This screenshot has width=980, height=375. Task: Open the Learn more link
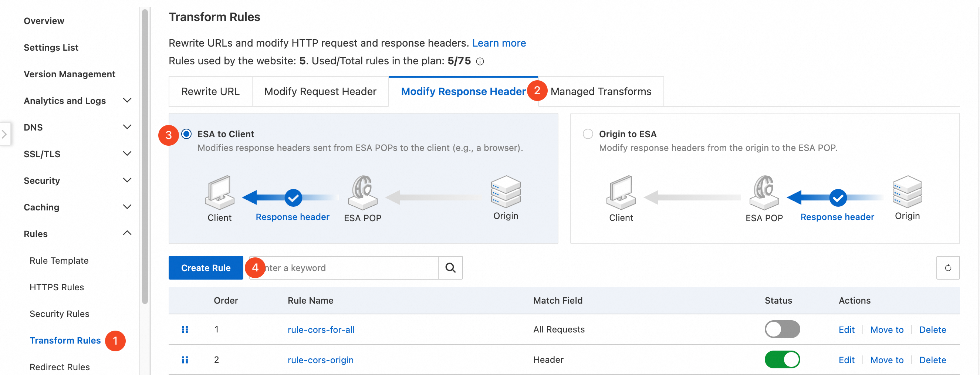point(499,43)
